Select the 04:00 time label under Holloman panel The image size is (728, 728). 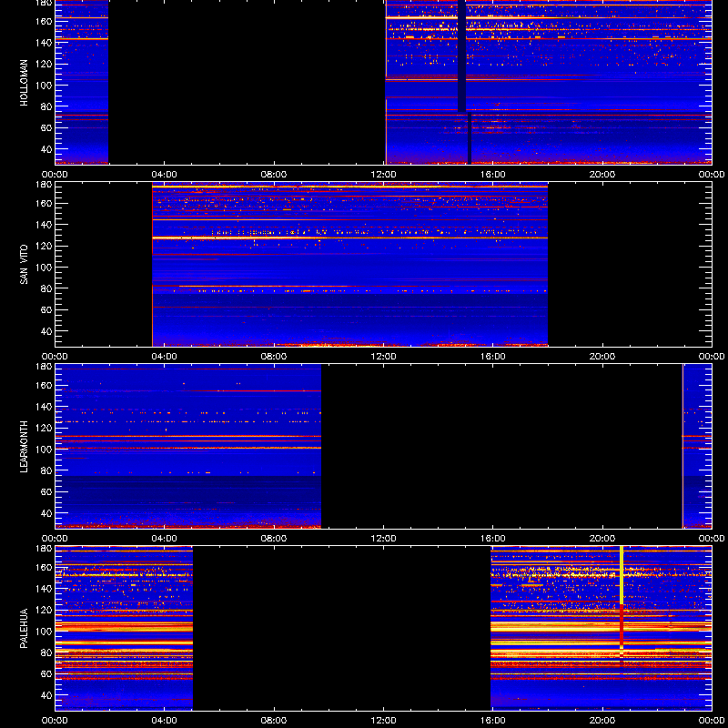tap(165, 175)
